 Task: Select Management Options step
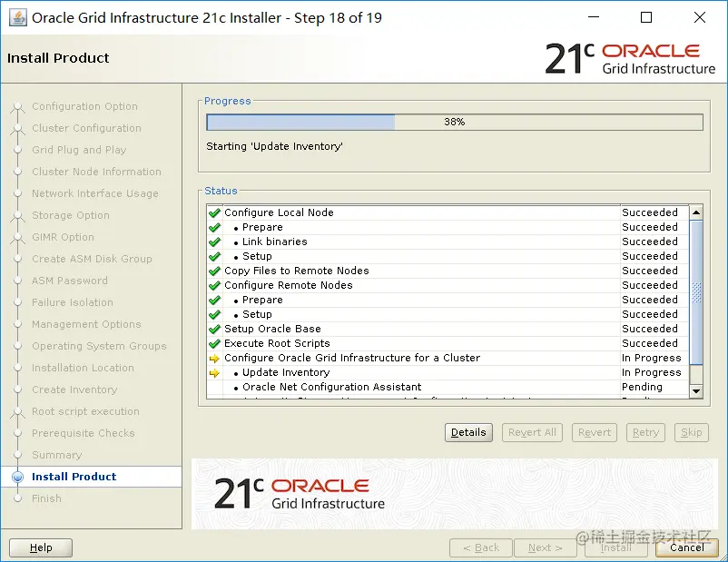click(x=86, y=325)
